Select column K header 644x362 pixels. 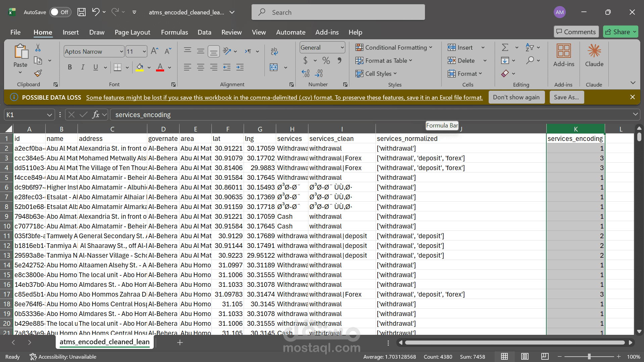tap(576, 129)
